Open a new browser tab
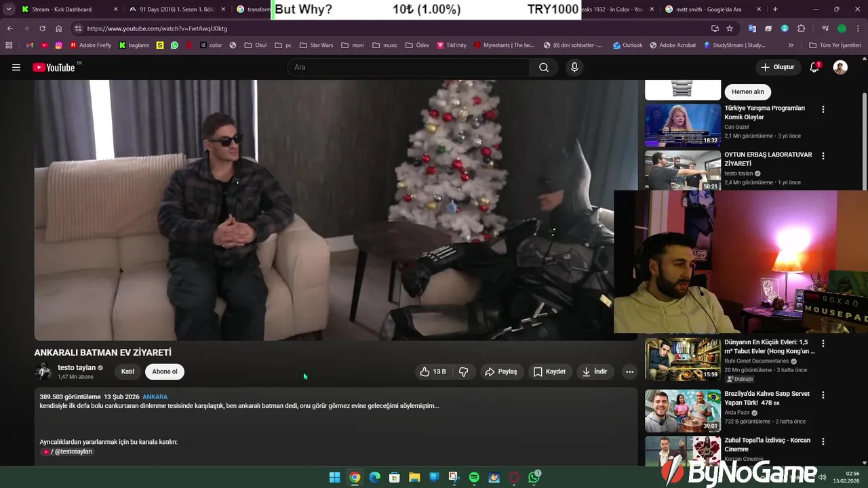 click(x=775, y=9)
